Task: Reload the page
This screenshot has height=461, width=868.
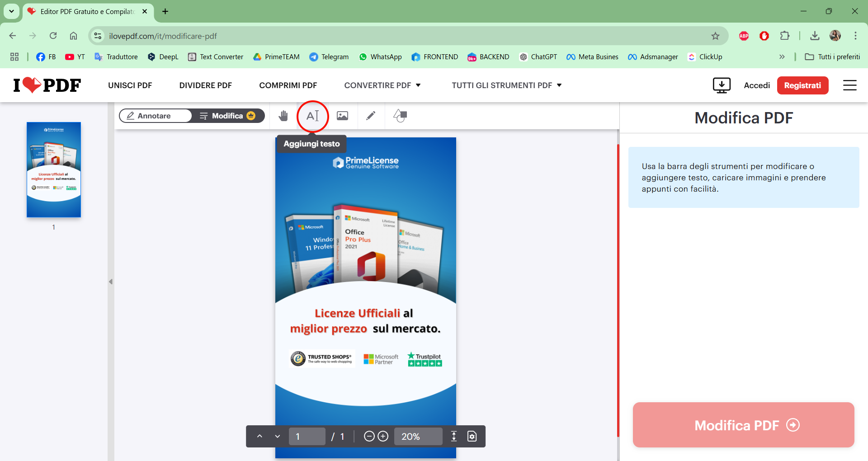Action: pos(53,36)
